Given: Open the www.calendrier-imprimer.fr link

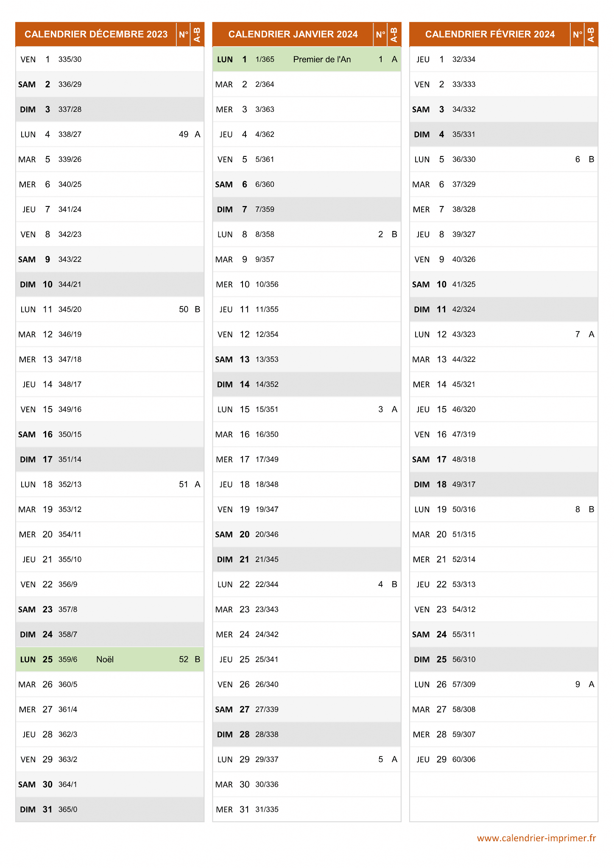Looking at the screenshot, I should pos(536,838).
